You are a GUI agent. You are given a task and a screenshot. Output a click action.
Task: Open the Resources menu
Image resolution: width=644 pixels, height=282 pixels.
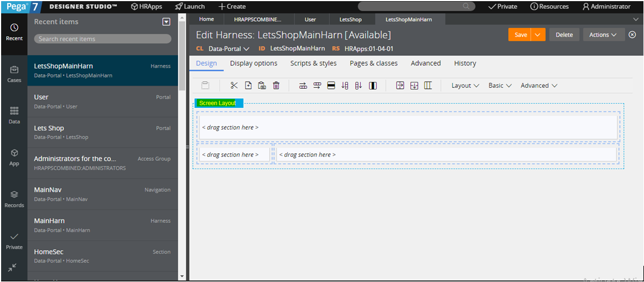tap(550, 7)
